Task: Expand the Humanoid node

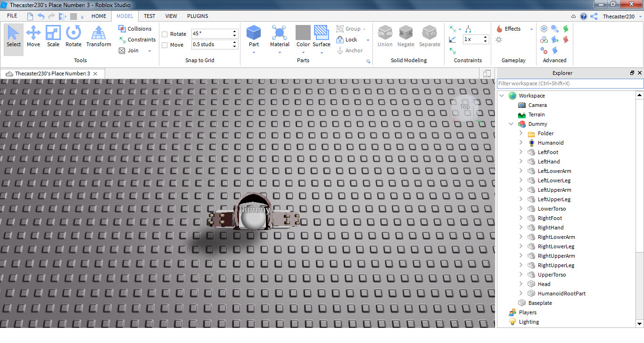Action: point(520,143)
